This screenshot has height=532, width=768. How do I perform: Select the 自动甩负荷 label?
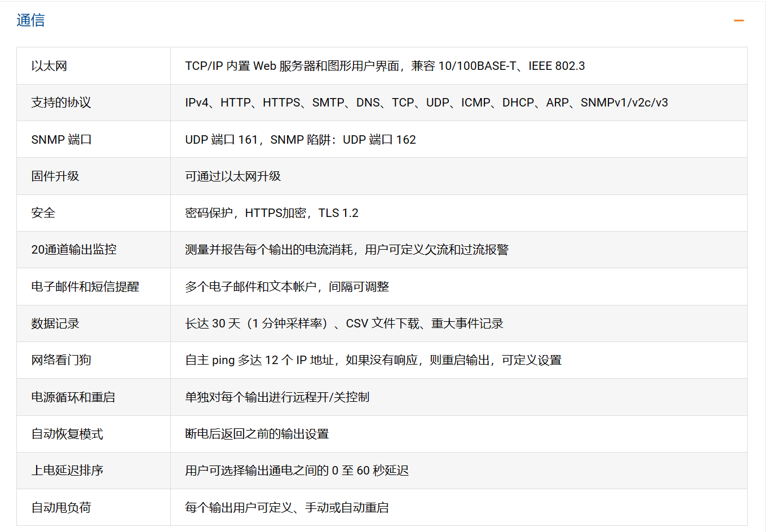point(61,508)
